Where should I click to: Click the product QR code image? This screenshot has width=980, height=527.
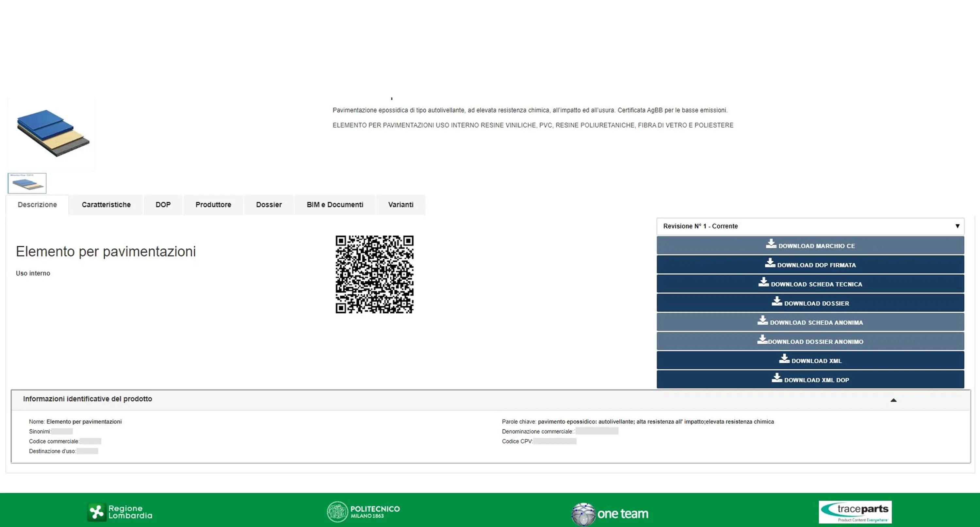click(x=374, y=274)
